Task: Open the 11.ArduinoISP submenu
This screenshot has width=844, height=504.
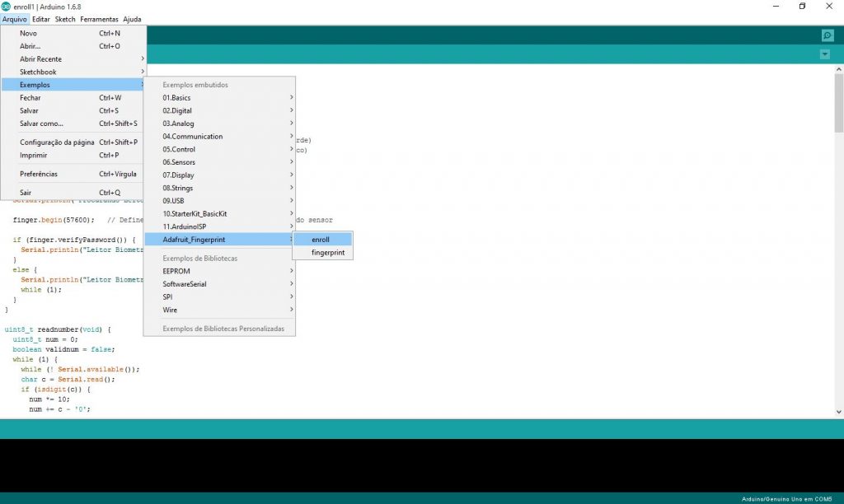Action: point(219,227)
